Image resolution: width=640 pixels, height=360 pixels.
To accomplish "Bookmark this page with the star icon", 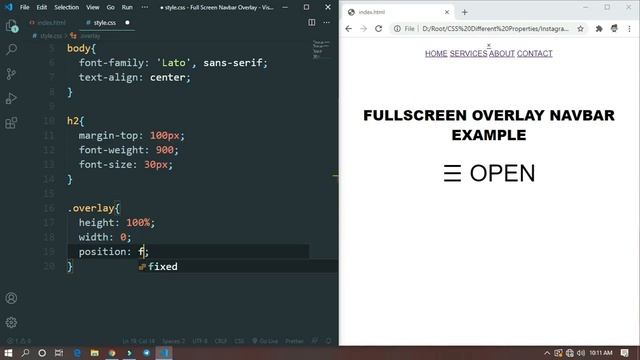I will click(580, 29).
